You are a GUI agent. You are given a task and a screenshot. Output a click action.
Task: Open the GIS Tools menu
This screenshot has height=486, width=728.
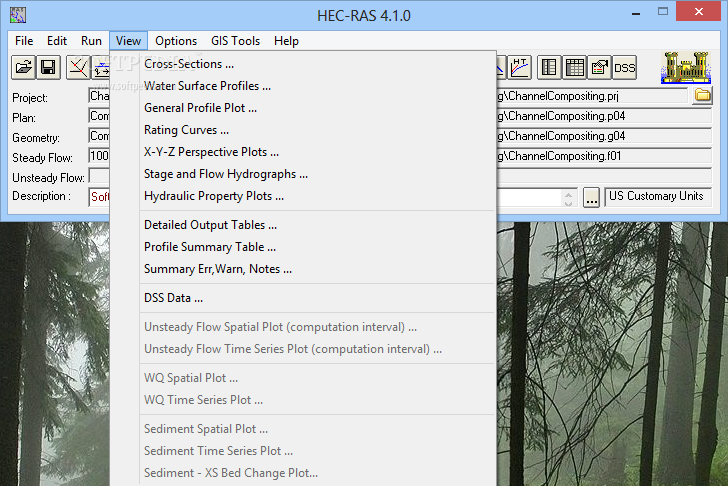point(235,41)
